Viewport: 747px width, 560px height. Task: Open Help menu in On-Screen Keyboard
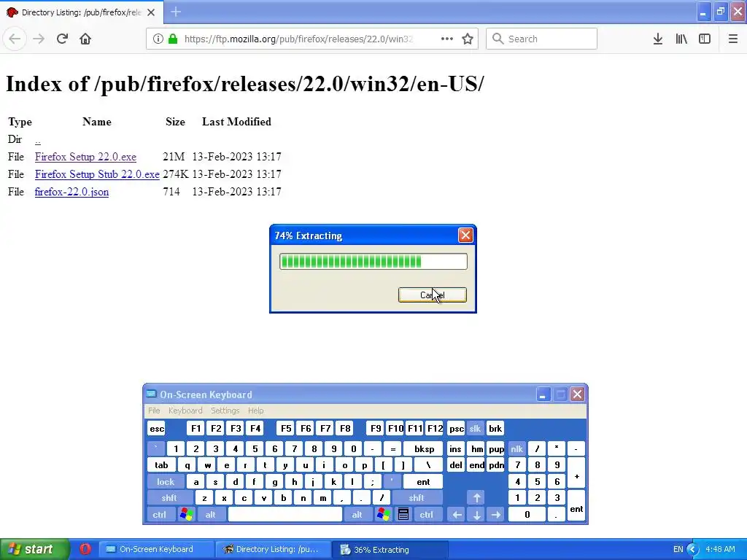pos(256,411)
